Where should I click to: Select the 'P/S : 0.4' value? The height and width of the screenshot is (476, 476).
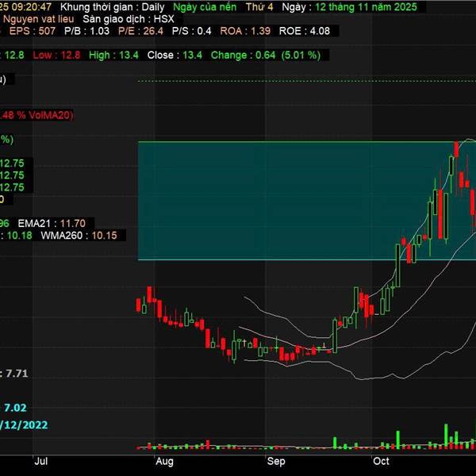pyautogui.click(x=191, y=31)
